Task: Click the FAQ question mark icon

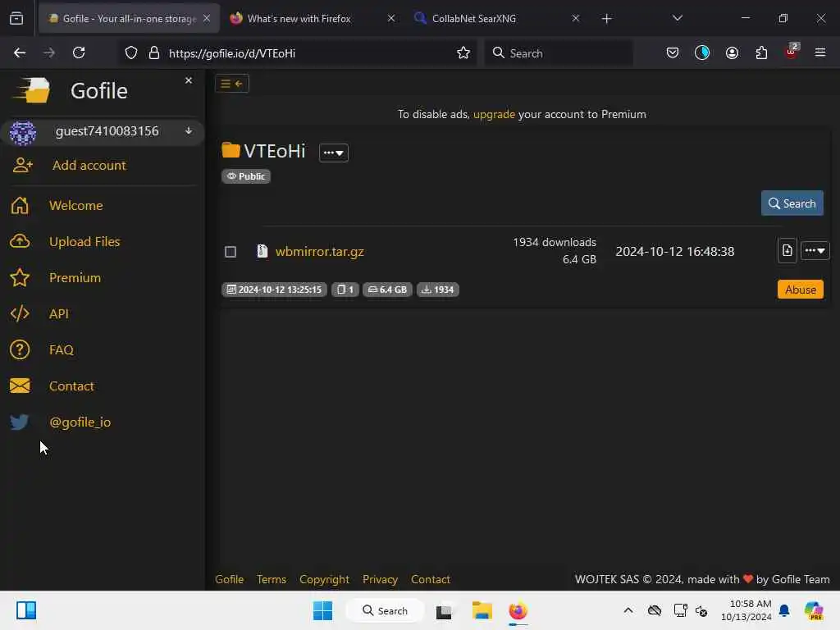Action: pyautogui.click(x=20, y=349)
